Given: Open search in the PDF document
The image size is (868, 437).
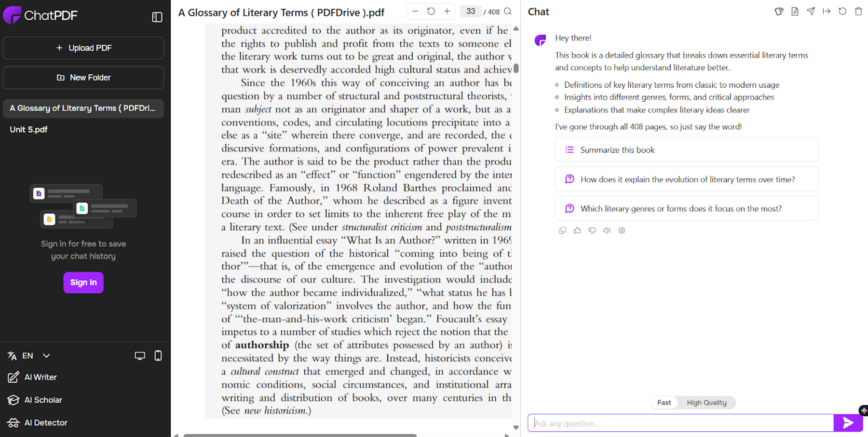Looking at the screenshot, I should click(x=508, y=11).
